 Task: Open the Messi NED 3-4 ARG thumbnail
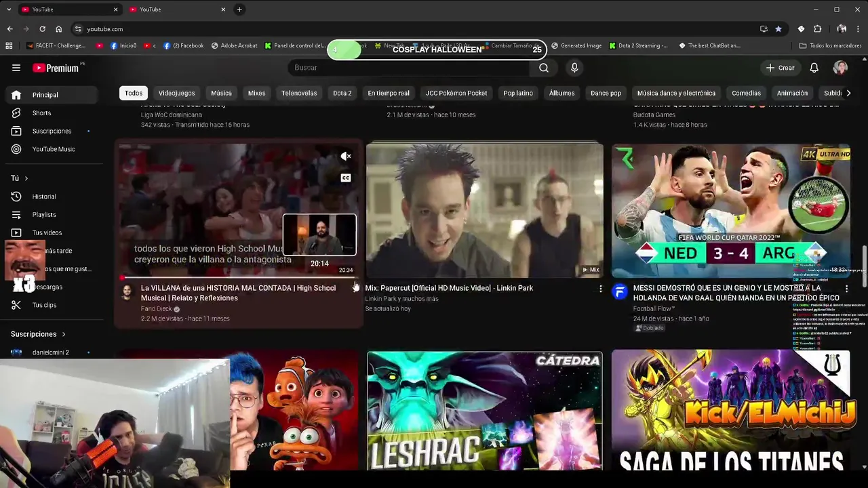pos(731,210)
